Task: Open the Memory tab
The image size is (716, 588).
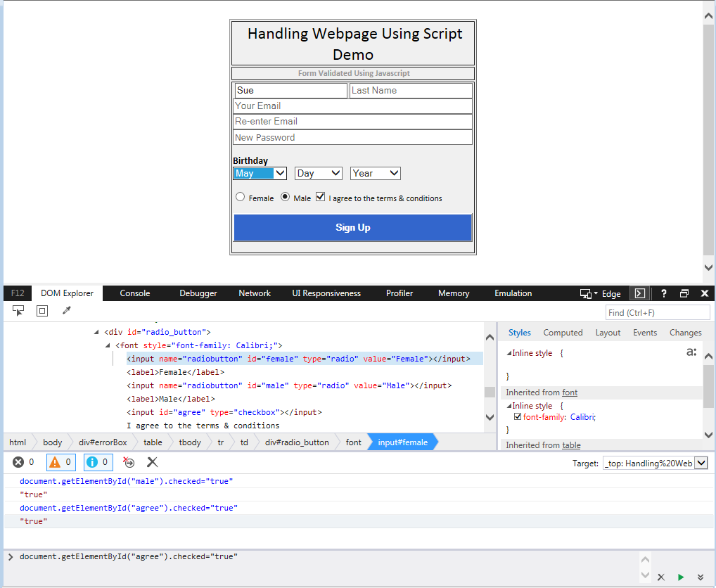Action: [454, 293]
